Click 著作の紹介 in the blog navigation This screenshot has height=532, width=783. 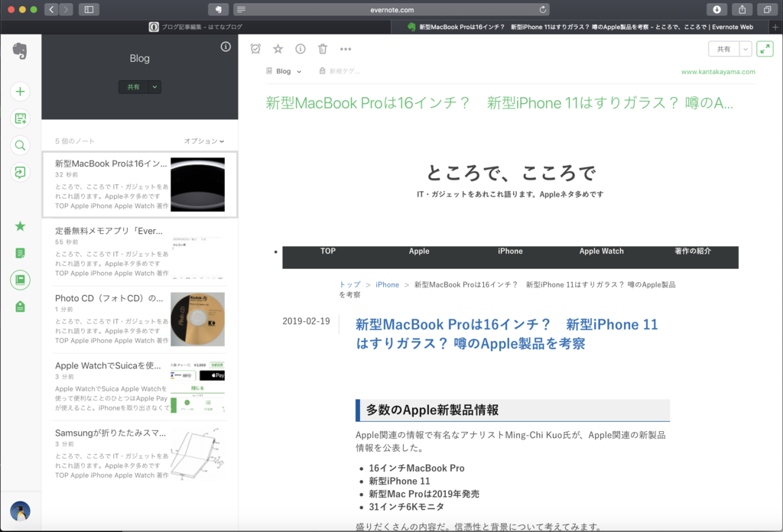point(693,251)
